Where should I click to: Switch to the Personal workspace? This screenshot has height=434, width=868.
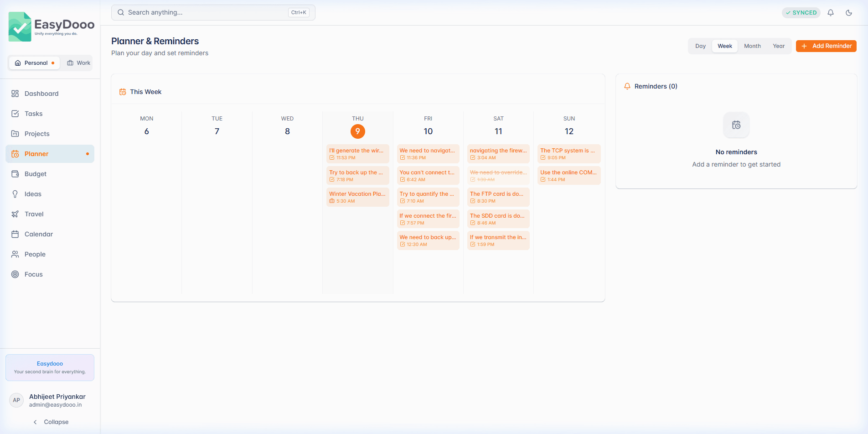[x=35, y=63]
